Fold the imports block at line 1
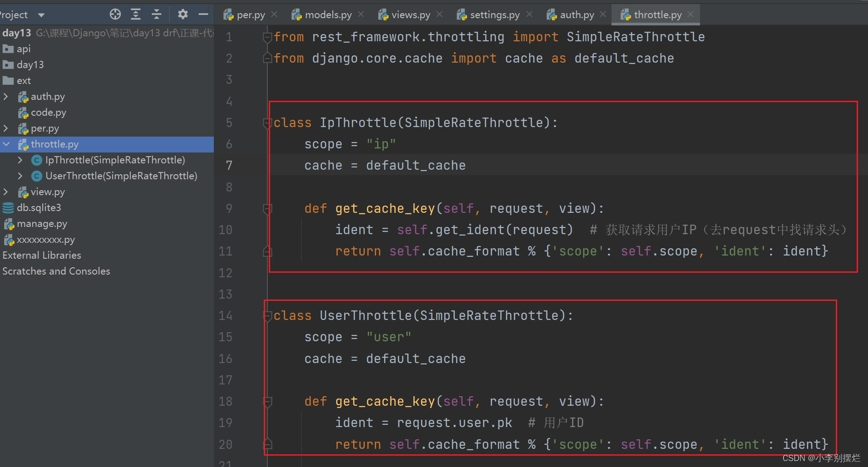The height and width of the screenshot is (467, 868). pyautogui.click(x=267, y=37)
